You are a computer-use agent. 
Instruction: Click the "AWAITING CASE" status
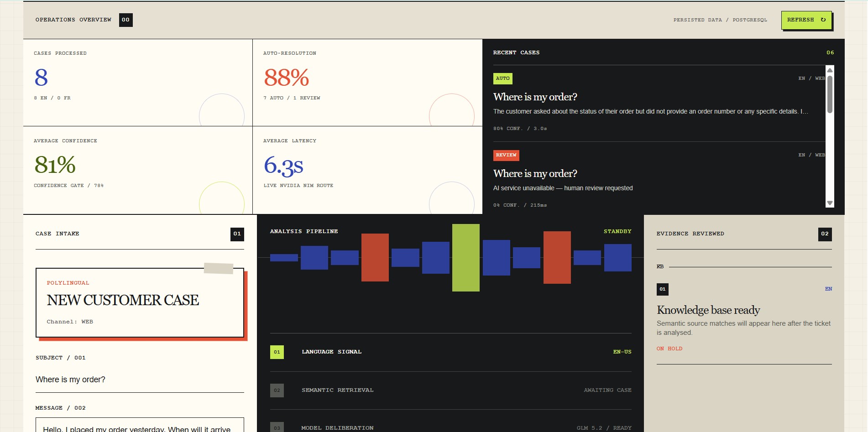click(x=607, y=390)
